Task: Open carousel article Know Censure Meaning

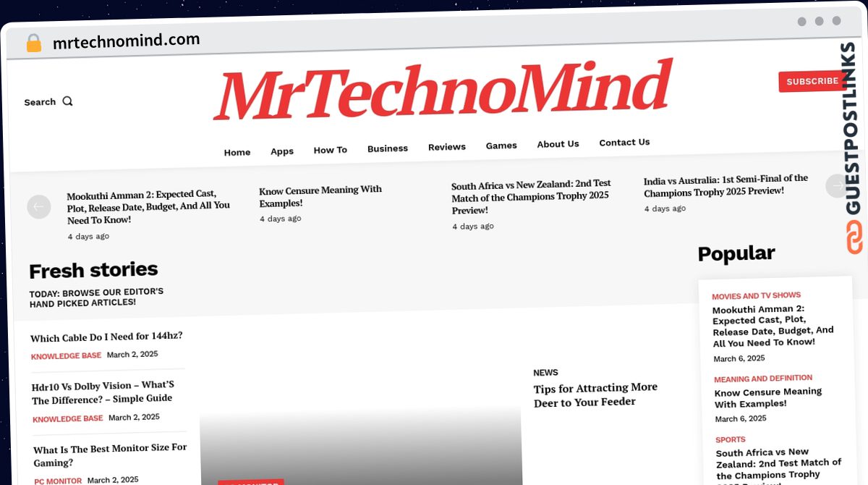Action: pos(320,196)
